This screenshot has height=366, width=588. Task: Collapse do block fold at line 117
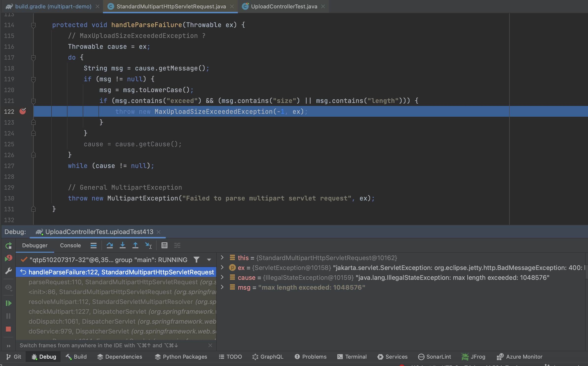tap(33, 58)
